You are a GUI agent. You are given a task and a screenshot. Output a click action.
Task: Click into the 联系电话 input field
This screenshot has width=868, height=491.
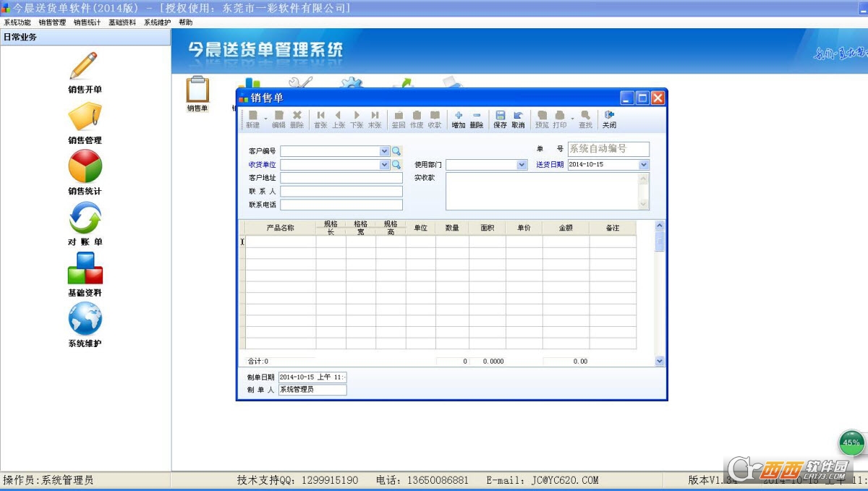[341, 205]
